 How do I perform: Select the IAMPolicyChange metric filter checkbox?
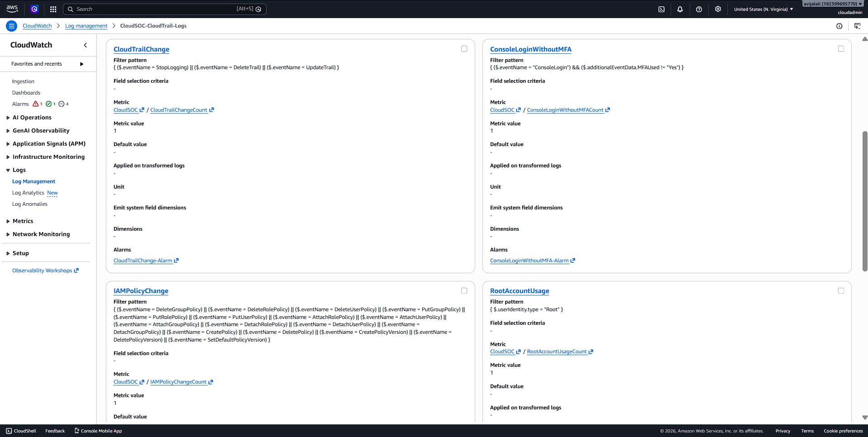[464, 291]
